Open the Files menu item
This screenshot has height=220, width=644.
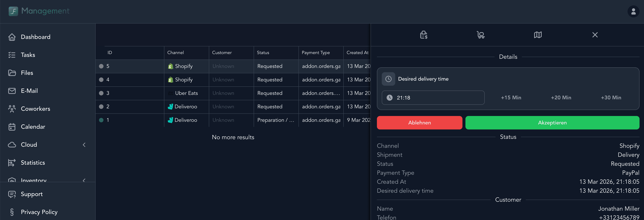pyautogui.click(x=47, y=73)
